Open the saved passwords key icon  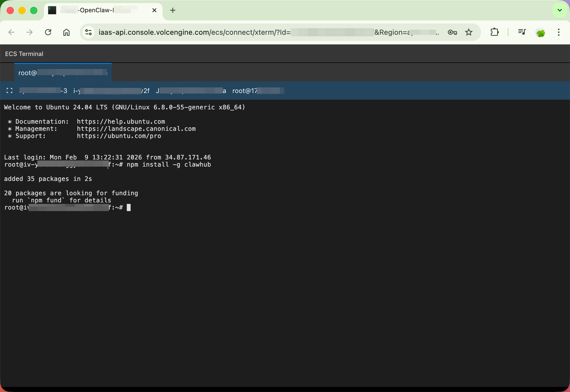(452, 32)
